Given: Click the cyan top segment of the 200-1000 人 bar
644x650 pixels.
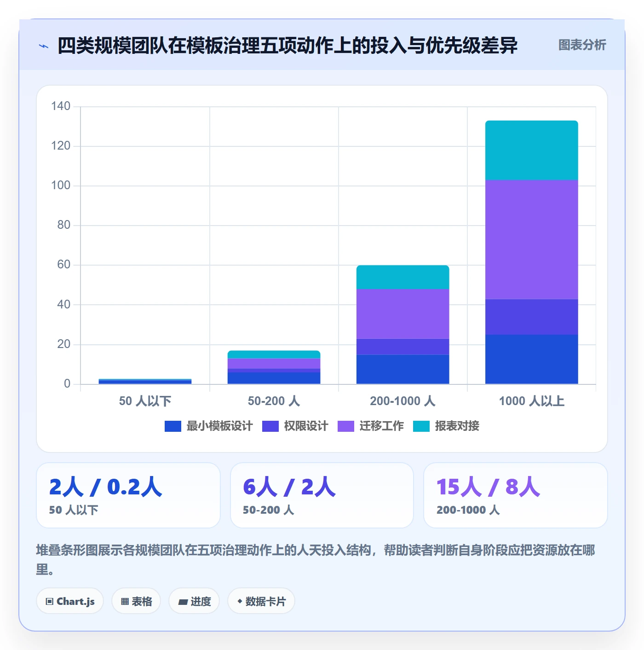Looking at the screenshot, I should coord(403,277).
